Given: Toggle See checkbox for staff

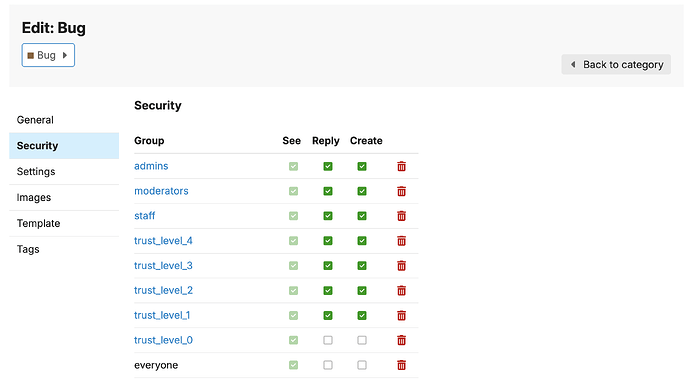Looking at the screenshot, I should click(294, 216).
